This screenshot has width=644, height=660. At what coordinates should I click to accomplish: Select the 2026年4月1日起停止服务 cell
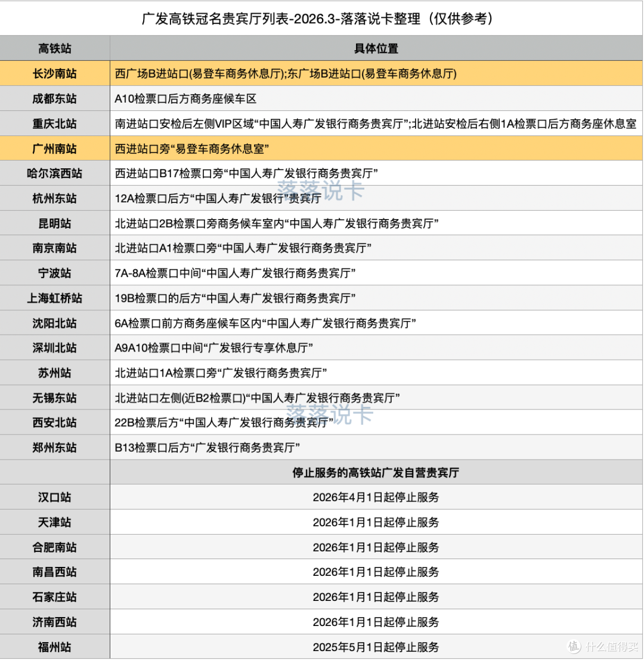pos(376,497)
